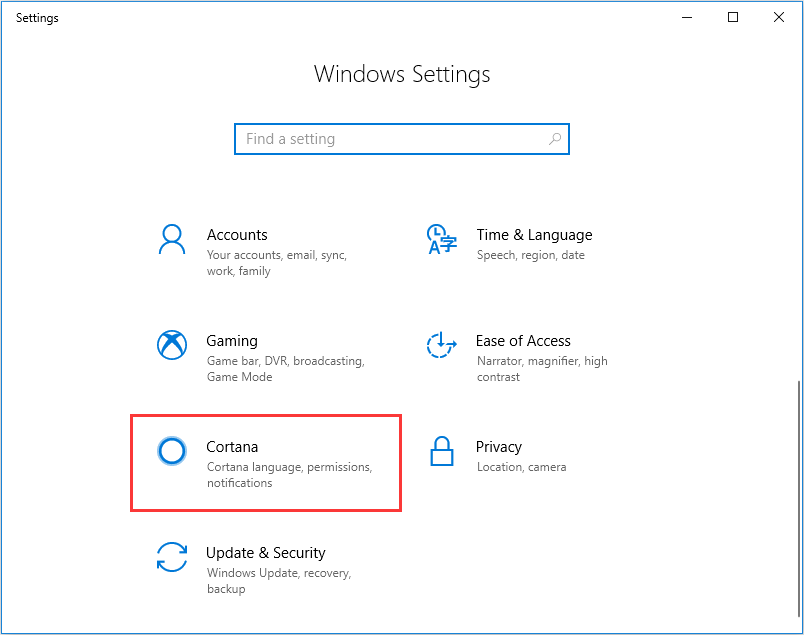Open Cortana circle icon
The height and width of the screenshot is (635, 804).
tap(172, 451)
